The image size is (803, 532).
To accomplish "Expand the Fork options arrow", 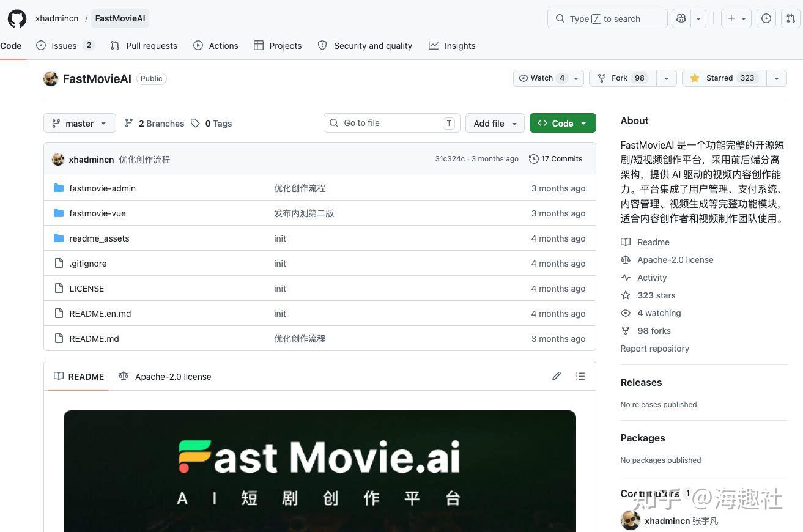I will point(667,78).
